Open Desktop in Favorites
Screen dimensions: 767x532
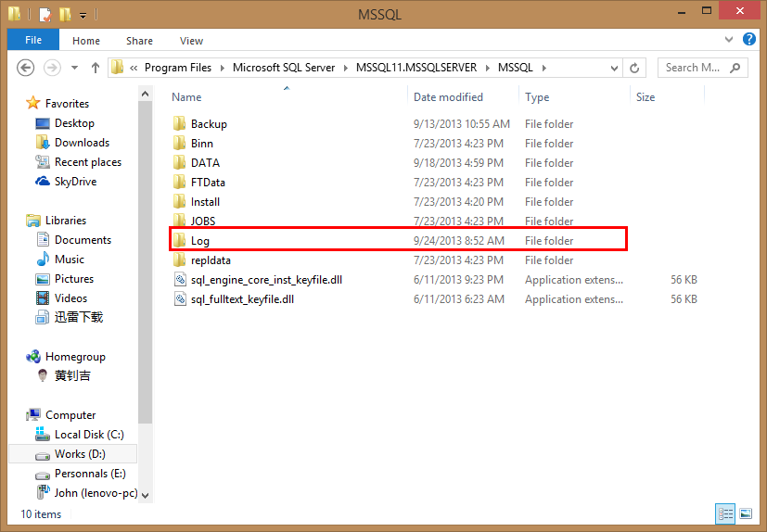[x=74, y=122]
